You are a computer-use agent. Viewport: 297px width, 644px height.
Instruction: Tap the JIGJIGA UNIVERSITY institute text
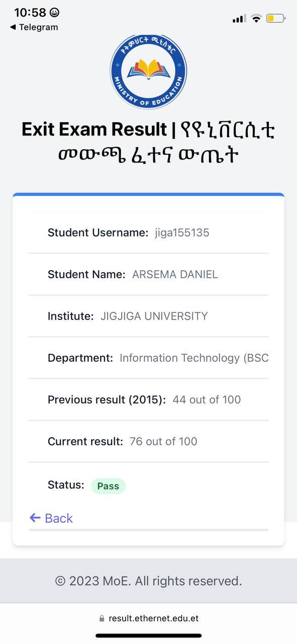[x=154, y=316]
